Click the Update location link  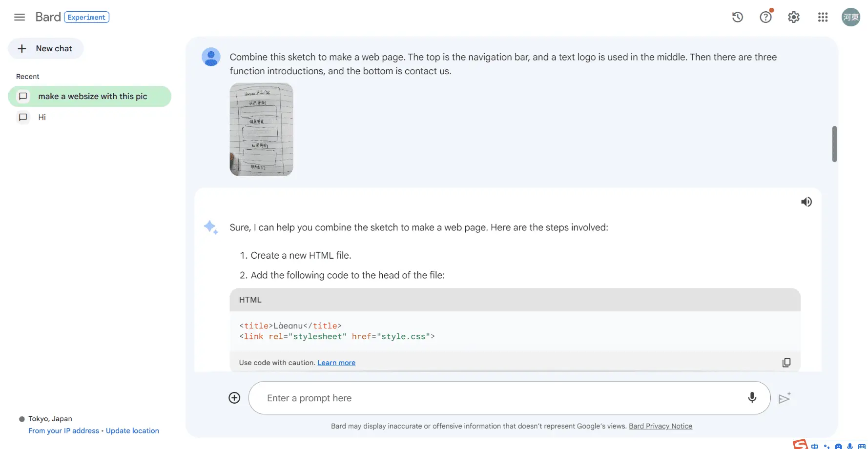[132, 430]
